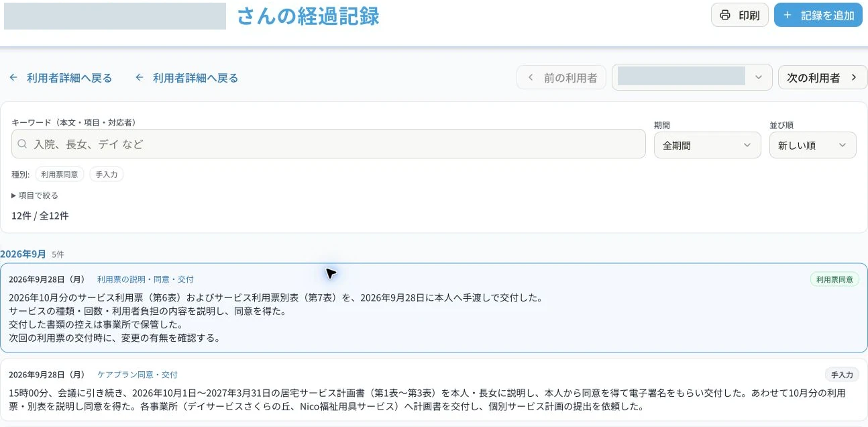Click the right chevron in 次の利用者 button
868x427 pixels.
click(854, 77)
